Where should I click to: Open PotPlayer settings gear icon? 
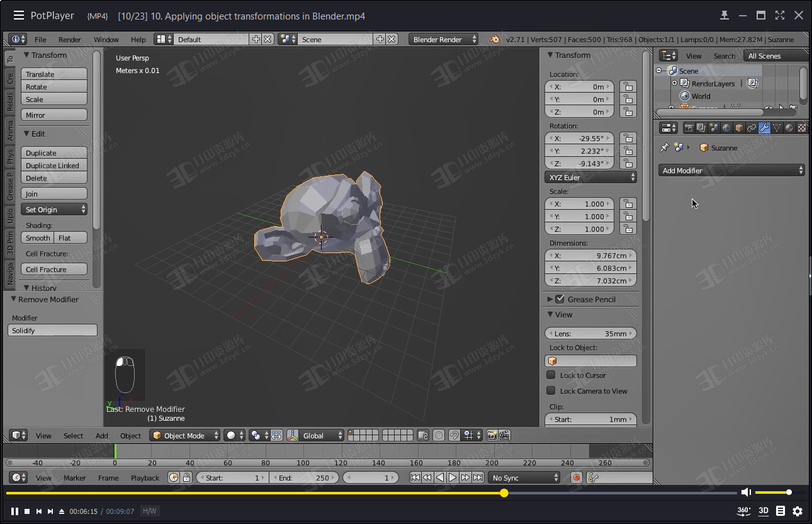798,511
